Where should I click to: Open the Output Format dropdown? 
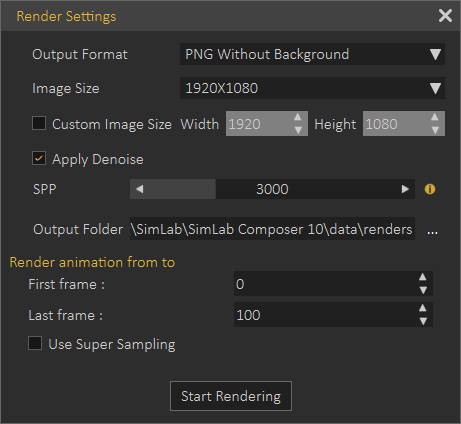(312, 54)
